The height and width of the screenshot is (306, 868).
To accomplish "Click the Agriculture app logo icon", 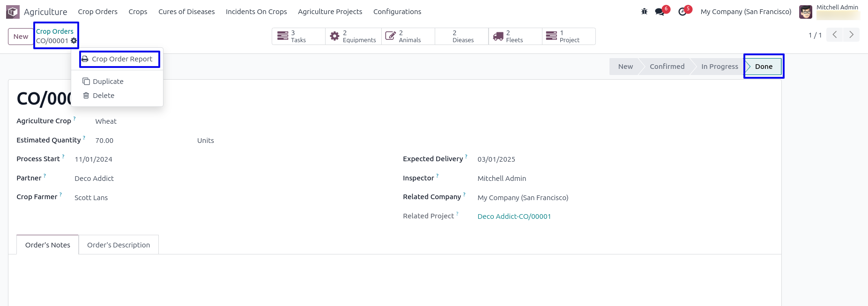I will click(13, 12).
